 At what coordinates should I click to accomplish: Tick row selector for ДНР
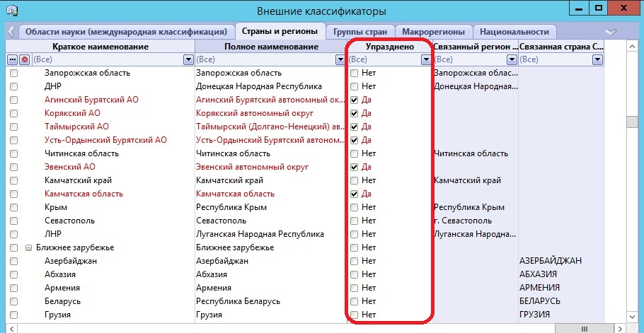tap(13, 86)
